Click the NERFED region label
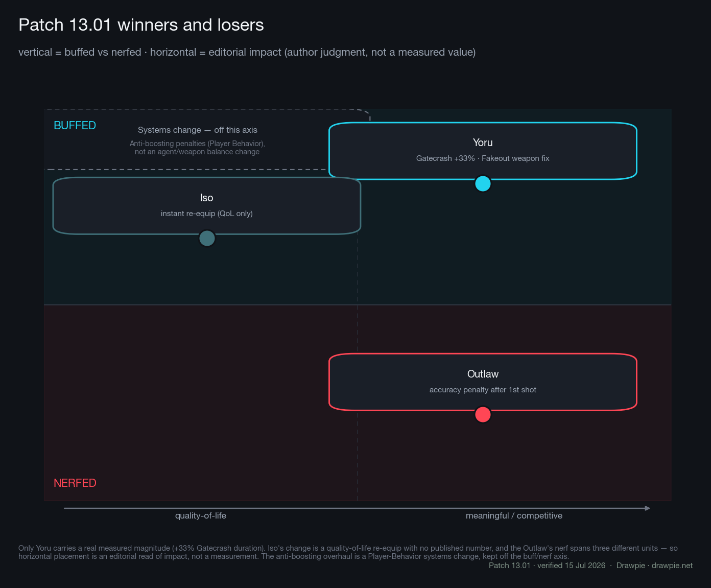711x588 pixels. tap(75, 483)
